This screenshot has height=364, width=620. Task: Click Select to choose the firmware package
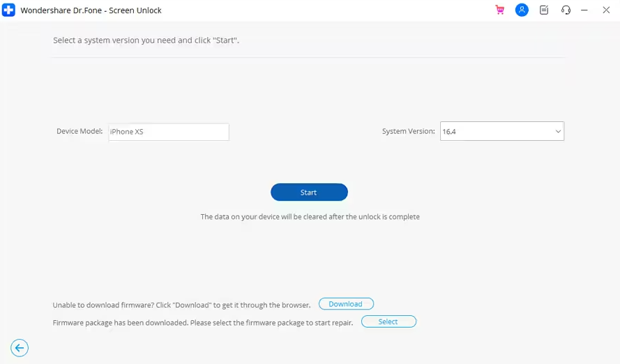pos(388,321)
